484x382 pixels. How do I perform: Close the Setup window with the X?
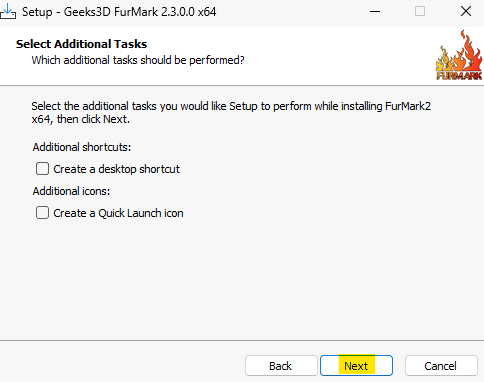pyautogui.click(x=466, y=12)
